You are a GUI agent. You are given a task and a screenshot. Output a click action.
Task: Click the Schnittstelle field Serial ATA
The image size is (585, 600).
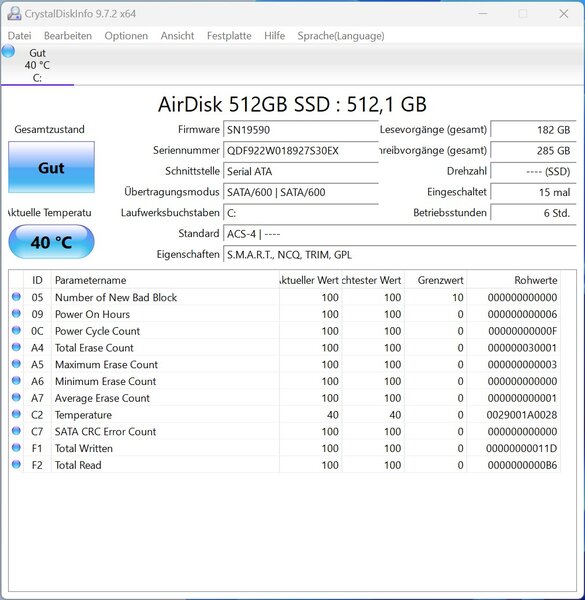pos(301,171)
